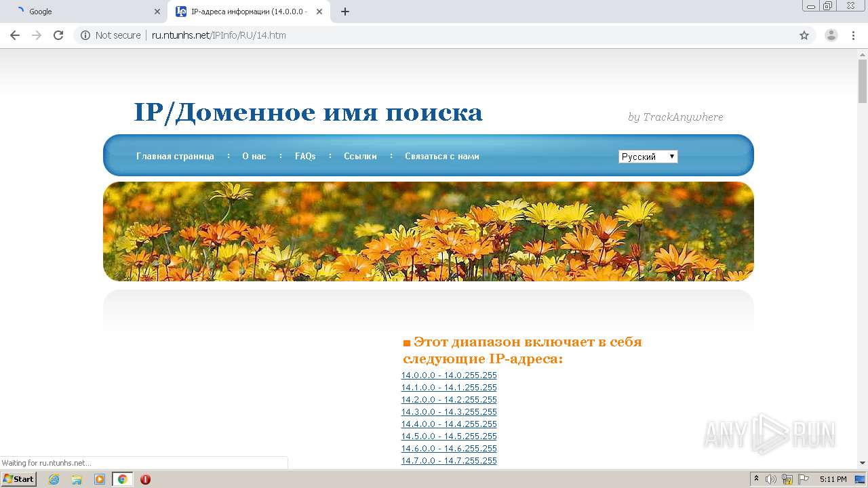Open the Action Center flag icon
Viewport: 868px width, 488px height.
[x=804, y=479]
